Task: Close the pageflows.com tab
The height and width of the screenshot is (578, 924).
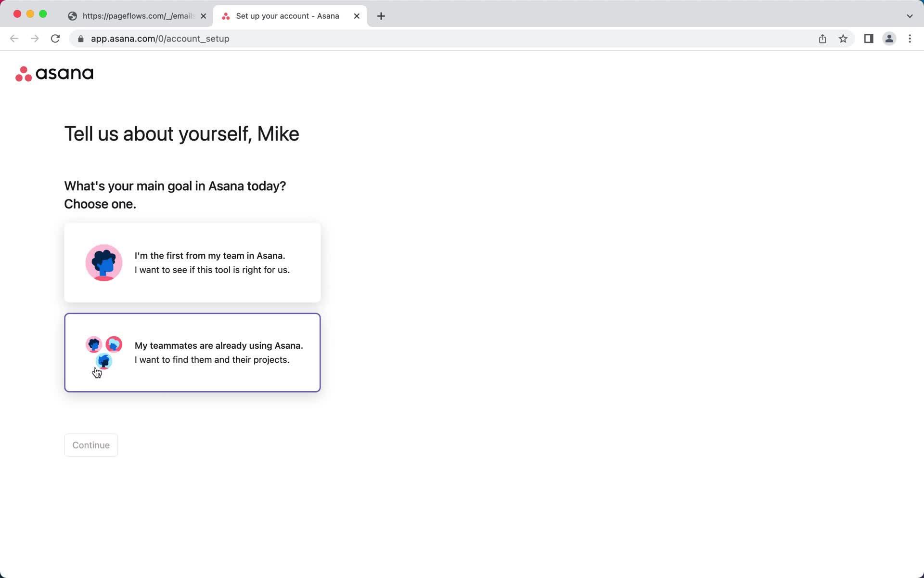Action: 204,16
